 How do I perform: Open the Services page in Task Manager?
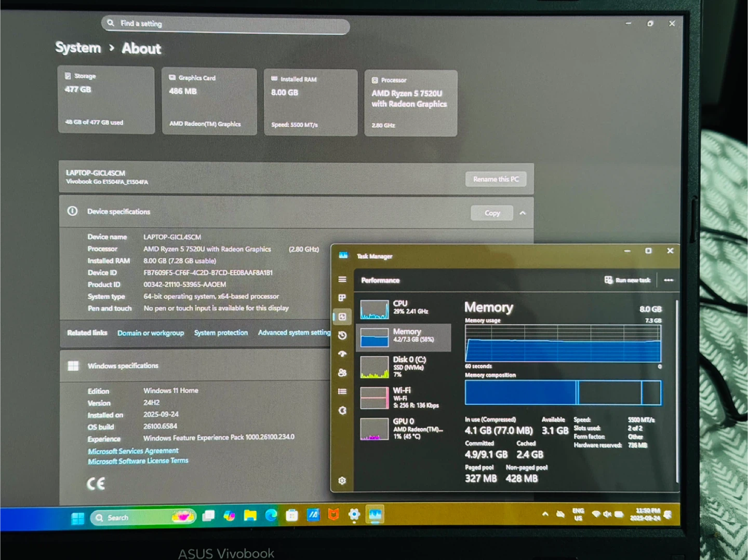coord(342,411)
